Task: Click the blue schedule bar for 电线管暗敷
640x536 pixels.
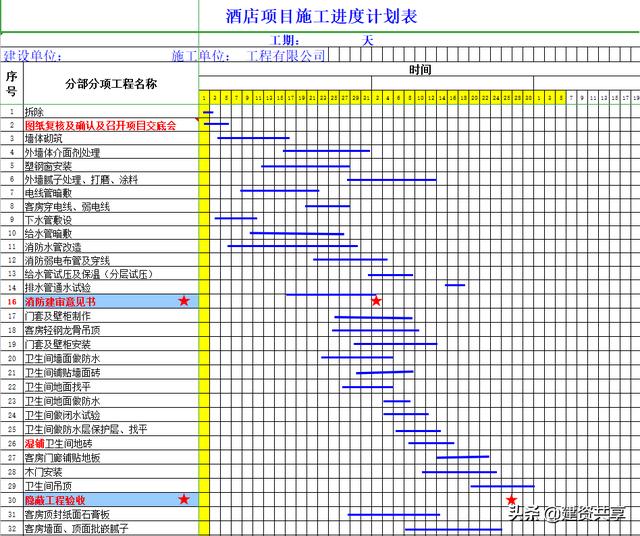Action: [280, 191]
